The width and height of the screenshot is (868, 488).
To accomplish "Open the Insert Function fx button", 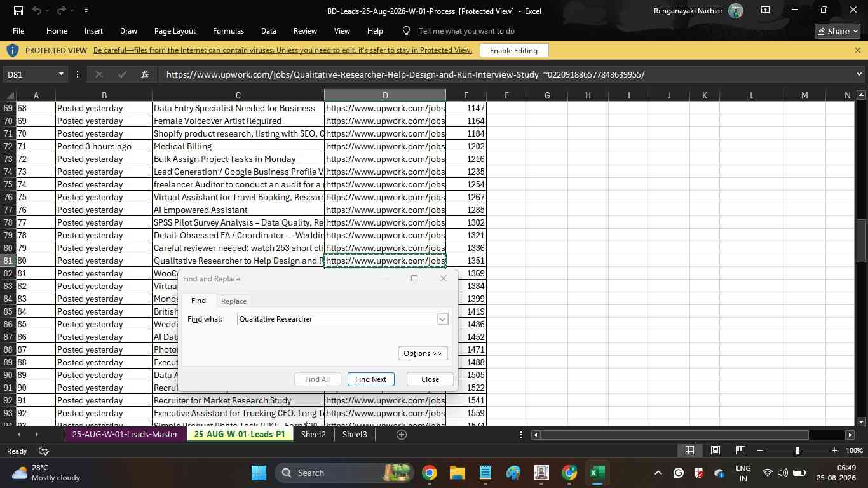I will pos(145,74).
